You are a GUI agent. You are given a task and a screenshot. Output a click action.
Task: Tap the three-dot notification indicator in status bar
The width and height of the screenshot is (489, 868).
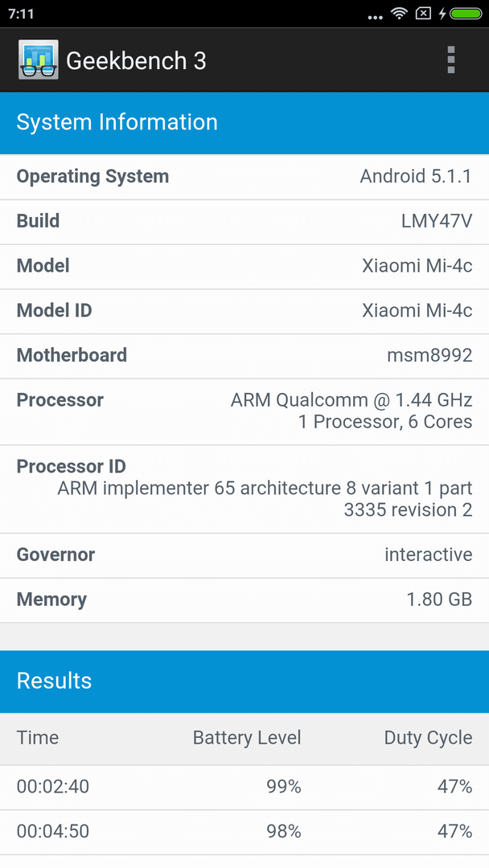(x=375, y=17)
